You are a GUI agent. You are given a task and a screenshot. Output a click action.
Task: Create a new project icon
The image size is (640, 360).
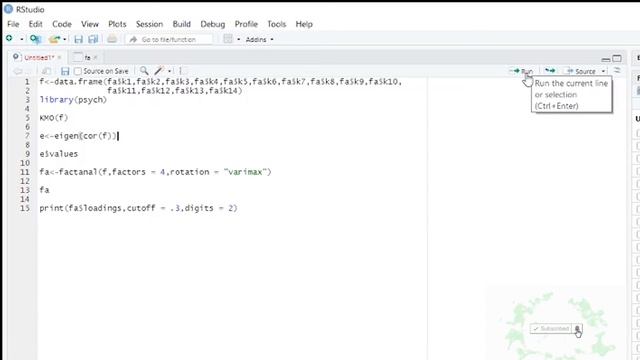36,39
